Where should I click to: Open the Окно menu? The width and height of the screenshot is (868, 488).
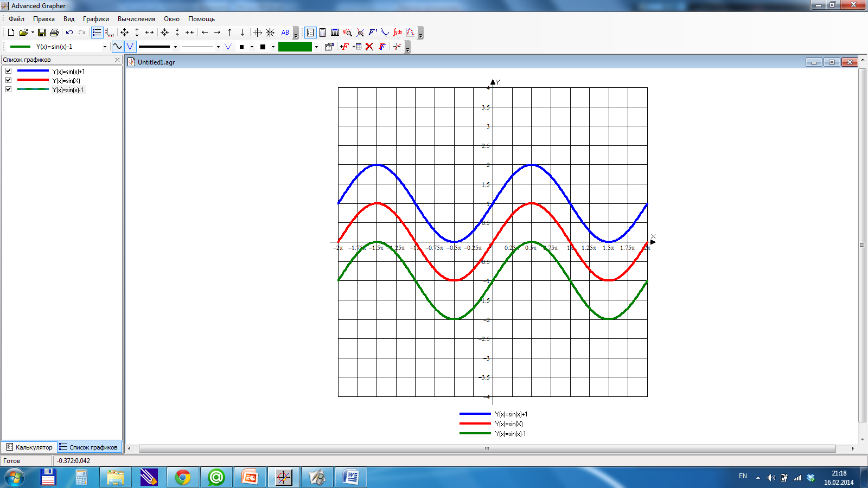pyautogui.click(x=171, y=19)
